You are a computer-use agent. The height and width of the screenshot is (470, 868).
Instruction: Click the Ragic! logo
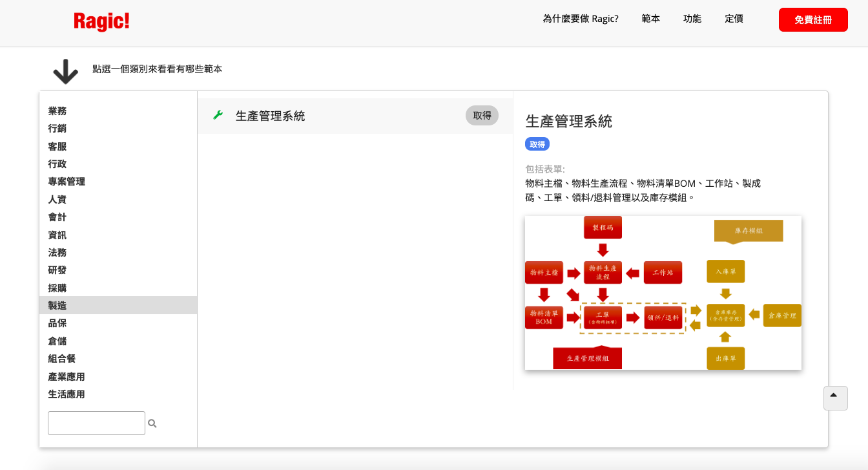[x=101, y=21]
